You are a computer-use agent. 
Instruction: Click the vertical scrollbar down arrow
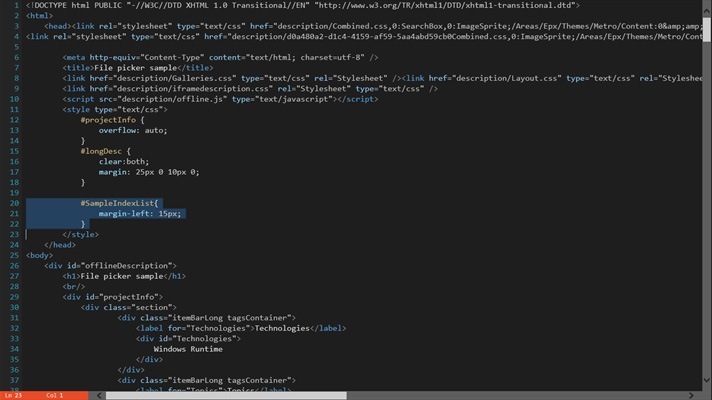click(x=707, y=380)
